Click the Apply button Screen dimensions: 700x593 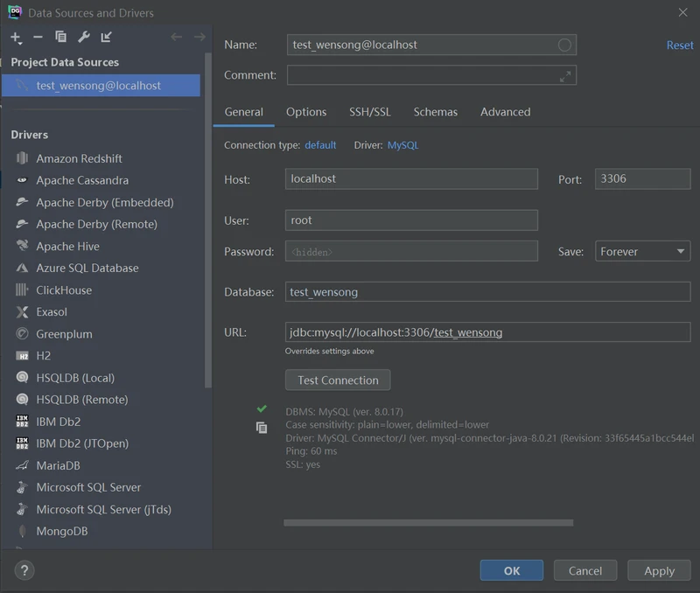click(659, 570)
